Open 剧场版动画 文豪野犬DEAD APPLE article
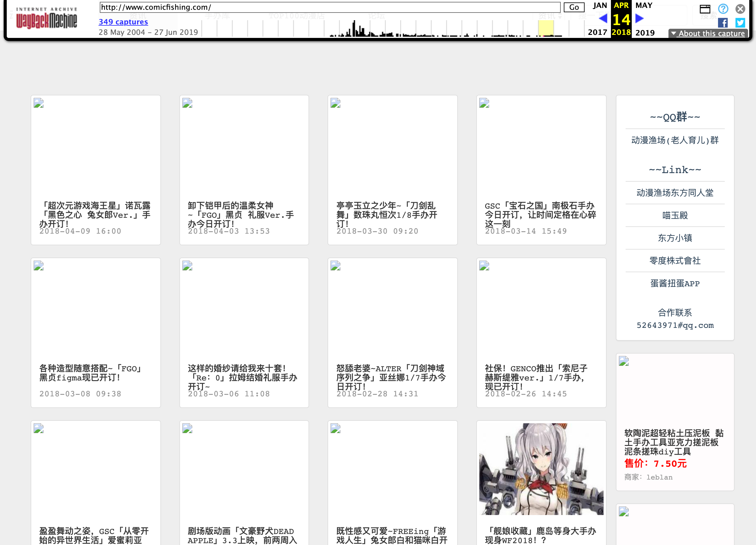 [242, 535]
